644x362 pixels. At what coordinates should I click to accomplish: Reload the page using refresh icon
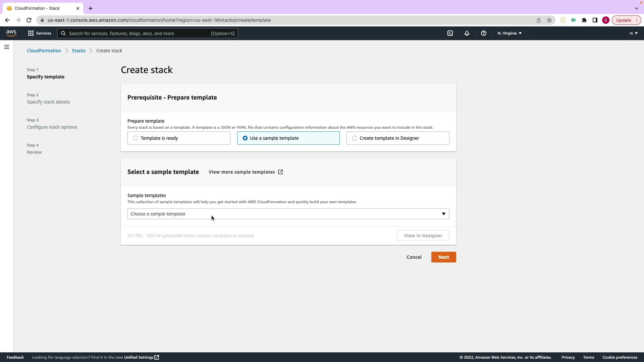pos(29,20)
